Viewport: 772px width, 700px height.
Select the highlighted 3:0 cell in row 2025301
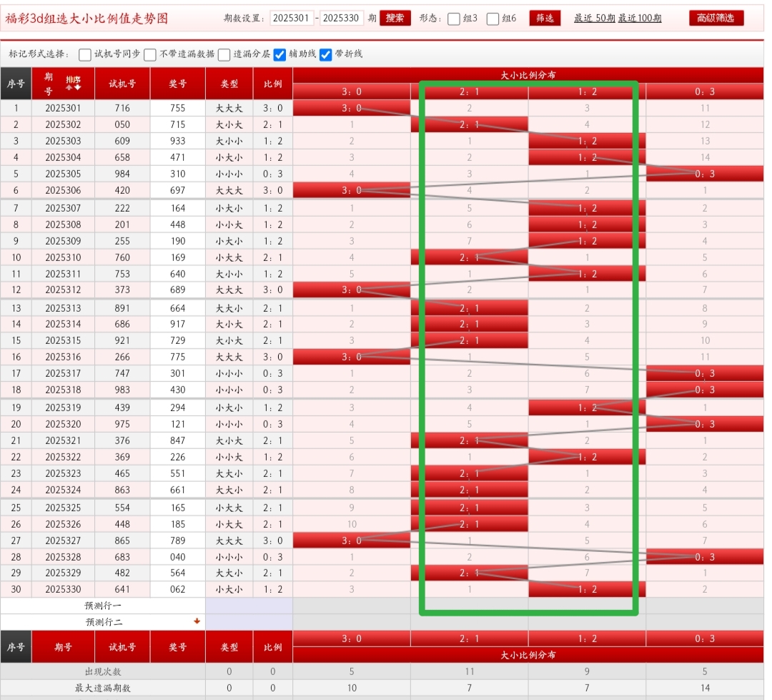tap(352, 108)
